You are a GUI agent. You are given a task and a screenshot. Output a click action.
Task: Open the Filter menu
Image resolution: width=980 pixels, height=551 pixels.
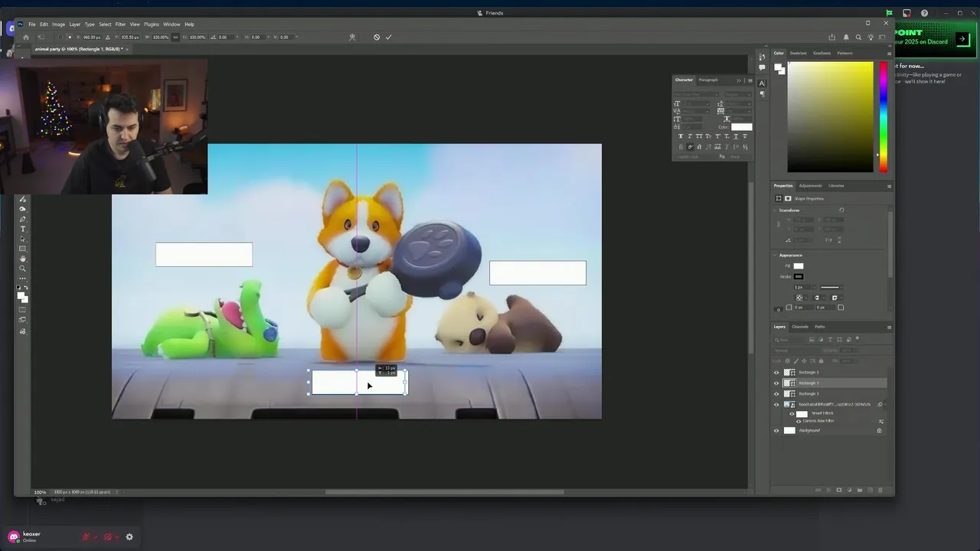pos(120,24)
